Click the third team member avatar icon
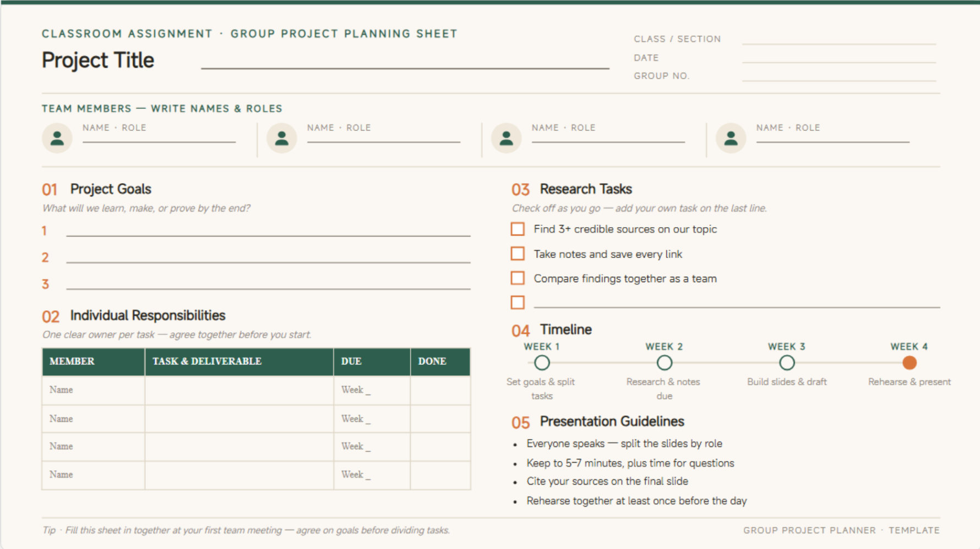Viewport: 980px width, 549px height. [507, 138]
